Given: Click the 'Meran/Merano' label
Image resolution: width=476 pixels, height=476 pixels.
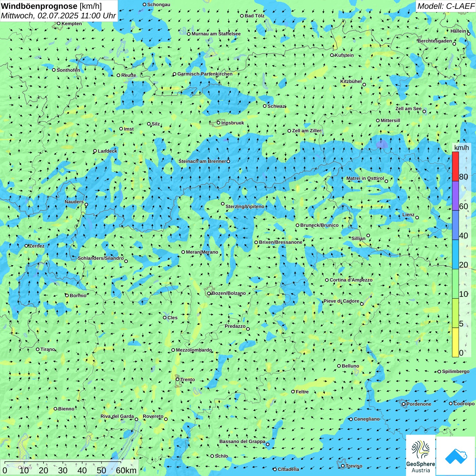Looking at the screenshot, I should [202, 252].
